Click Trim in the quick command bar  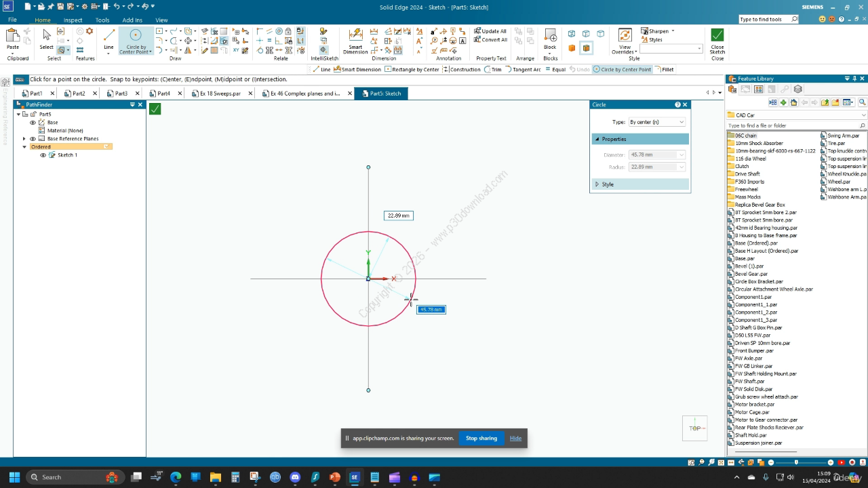(493, 69)
